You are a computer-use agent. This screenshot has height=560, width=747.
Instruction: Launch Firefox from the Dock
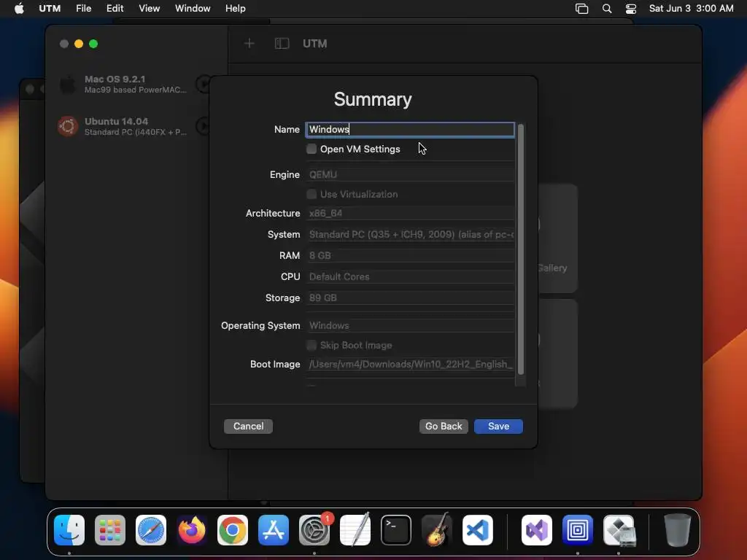(x=192, y=529)
